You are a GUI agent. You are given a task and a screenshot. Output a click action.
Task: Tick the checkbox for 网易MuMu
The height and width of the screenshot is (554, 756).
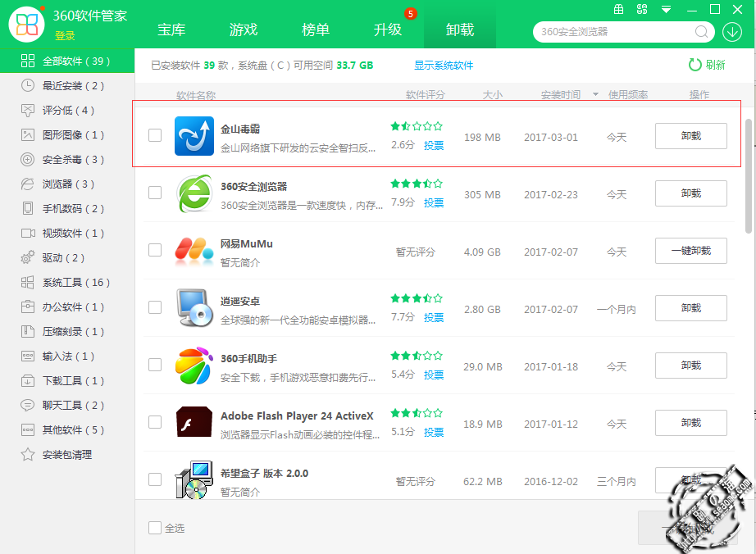click(x=155, y=250)
